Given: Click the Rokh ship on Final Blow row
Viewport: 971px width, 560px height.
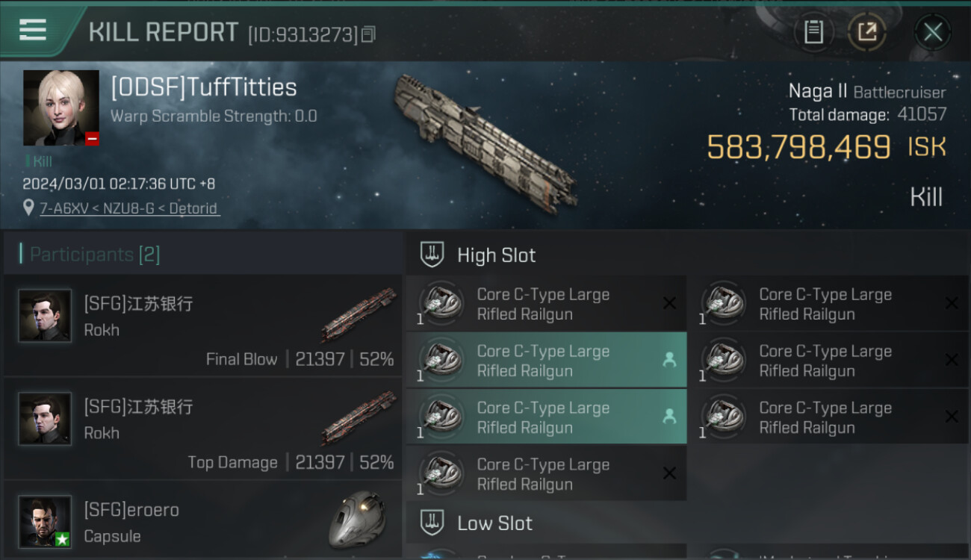Looking at the screenshot, I should point(359,314).
